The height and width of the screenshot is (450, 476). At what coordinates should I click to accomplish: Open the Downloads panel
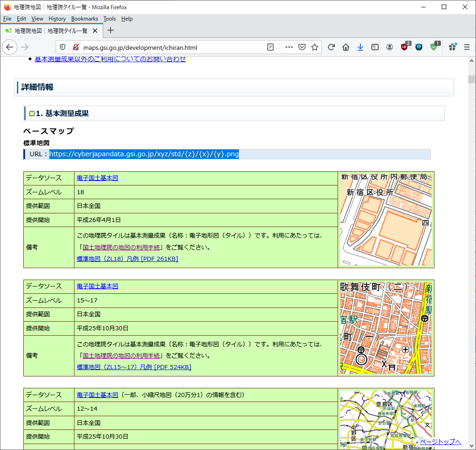point(360,47)
